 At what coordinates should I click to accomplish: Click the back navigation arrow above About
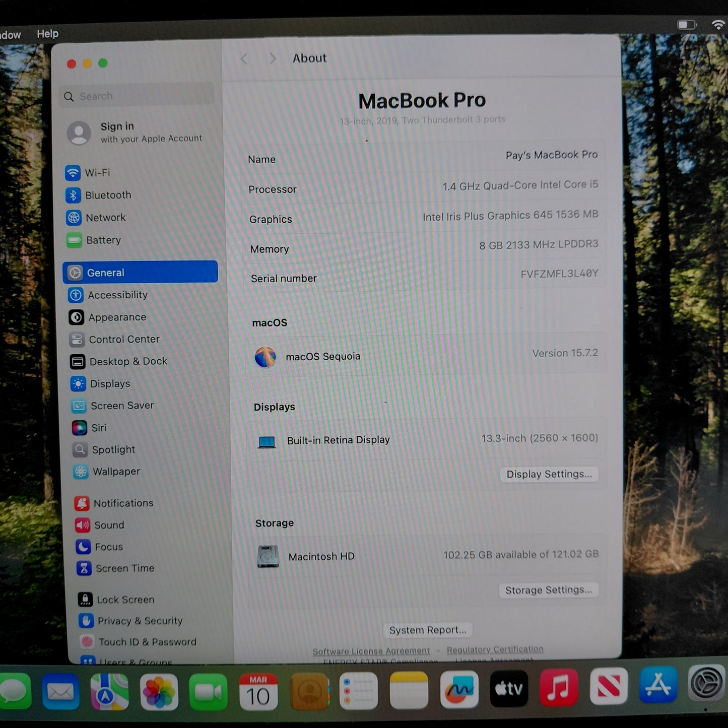point(244,59)
